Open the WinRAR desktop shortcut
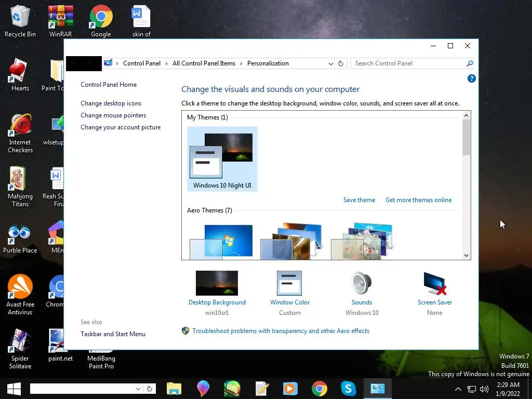The width and height of the screenshot is (532, 399). (60, 21)
